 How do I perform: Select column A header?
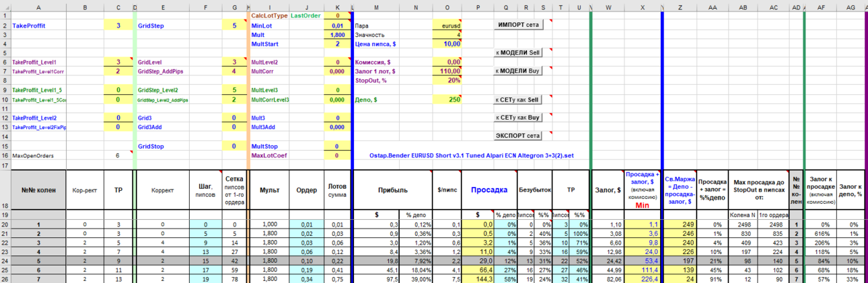click(38, 7)
